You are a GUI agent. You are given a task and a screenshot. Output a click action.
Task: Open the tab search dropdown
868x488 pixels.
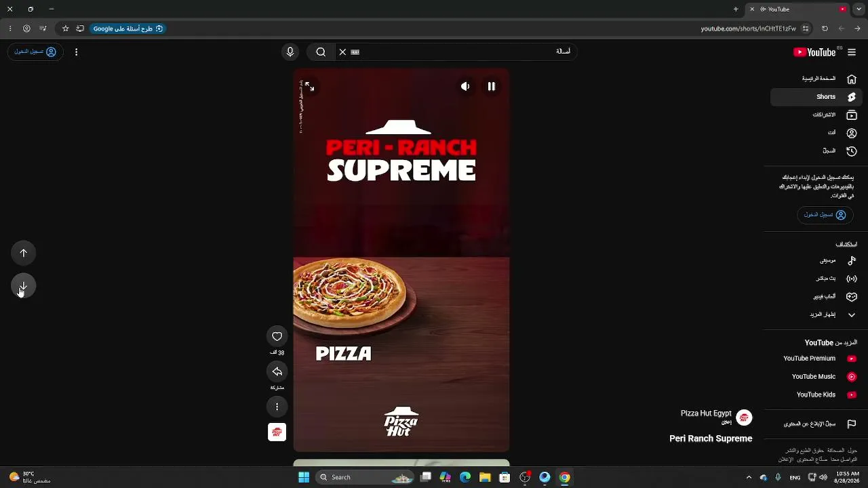click(x=858, y=9)
